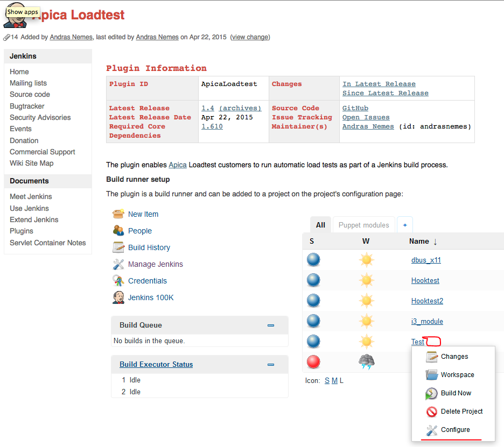
Task: Click the sunny weather icon for Hooktest2
Action: 367,301
